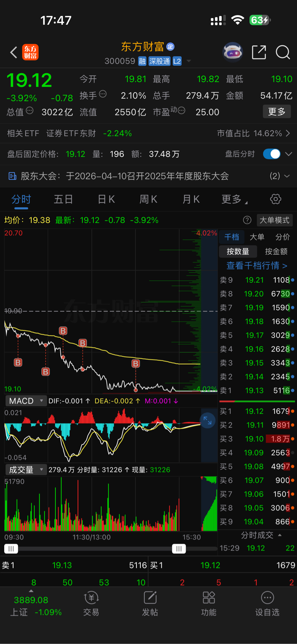Tap the Wi-Fi status icon
The height and width of the screenshot is (644, 297).
point(237,20)
